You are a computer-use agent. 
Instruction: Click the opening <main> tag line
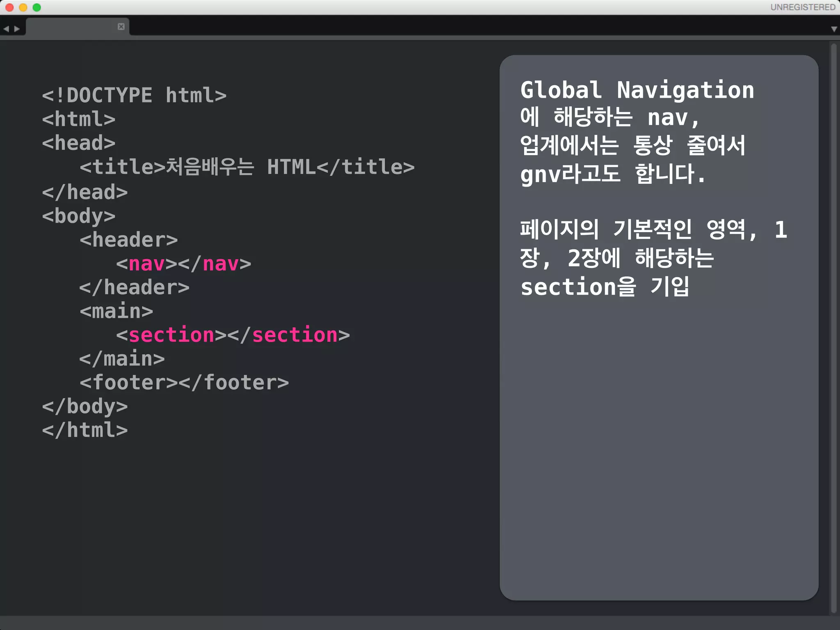coord(116,311)
